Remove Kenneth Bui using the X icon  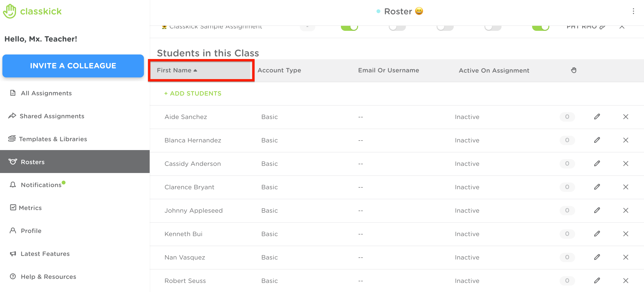coord(626,234)
